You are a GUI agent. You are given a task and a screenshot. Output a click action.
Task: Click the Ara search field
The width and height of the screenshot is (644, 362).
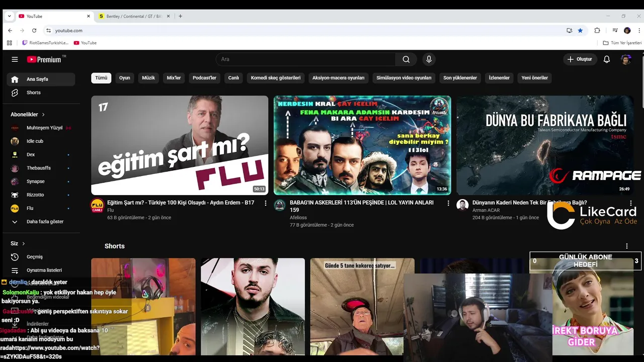306,59
